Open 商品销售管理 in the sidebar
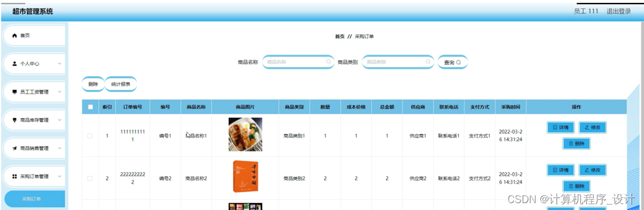Screen dimensions: 644x210 pos(34,148)
